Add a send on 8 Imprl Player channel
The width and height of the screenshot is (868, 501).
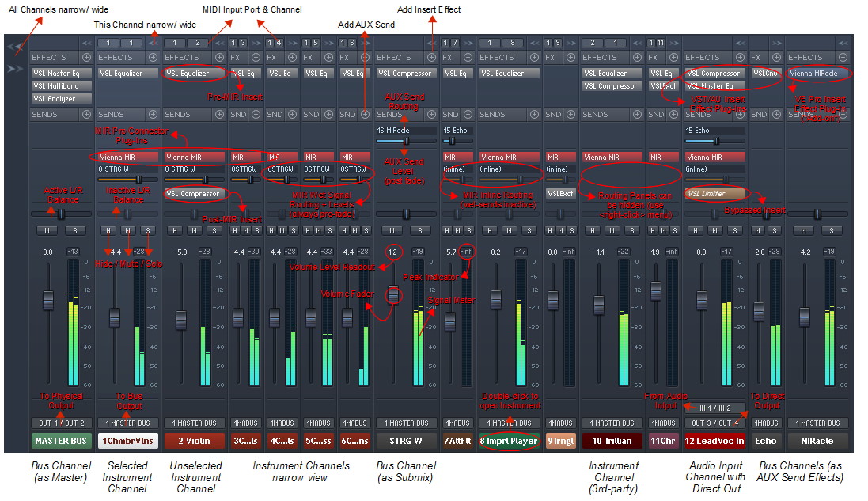pyautogui.click(x=534, y=114)
